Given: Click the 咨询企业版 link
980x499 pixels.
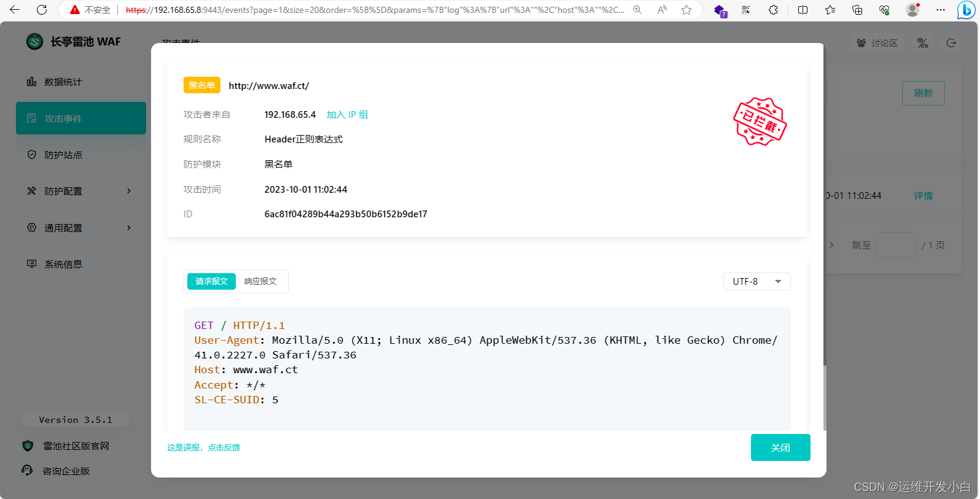Looking at the screenshot, I should 66,471.
